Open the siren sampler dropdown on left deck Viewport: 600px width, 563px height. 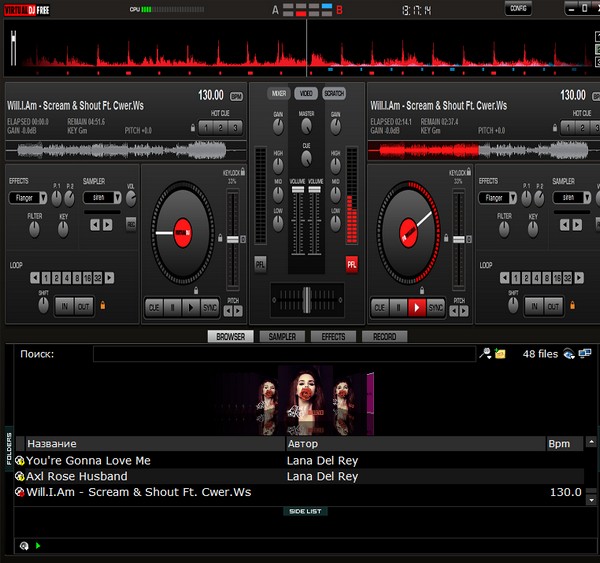click(x=100, y=198)
